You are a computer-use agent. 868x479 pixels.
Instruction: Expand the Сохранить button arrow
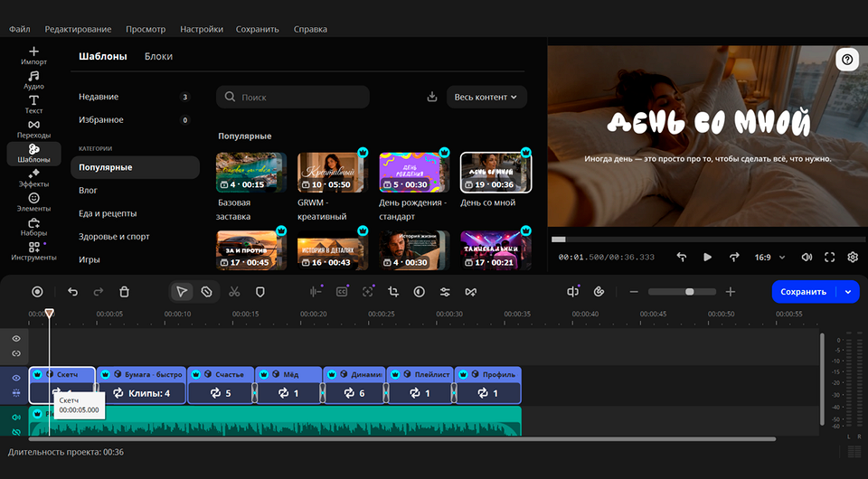pos(848,292)
